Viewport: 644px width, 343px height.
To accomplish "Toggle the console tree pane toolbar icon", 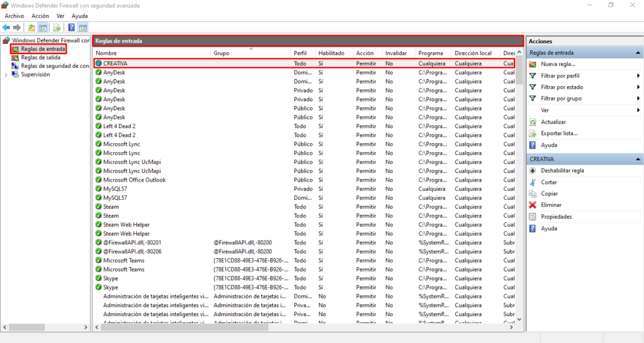I will click(x=43, y=28).
